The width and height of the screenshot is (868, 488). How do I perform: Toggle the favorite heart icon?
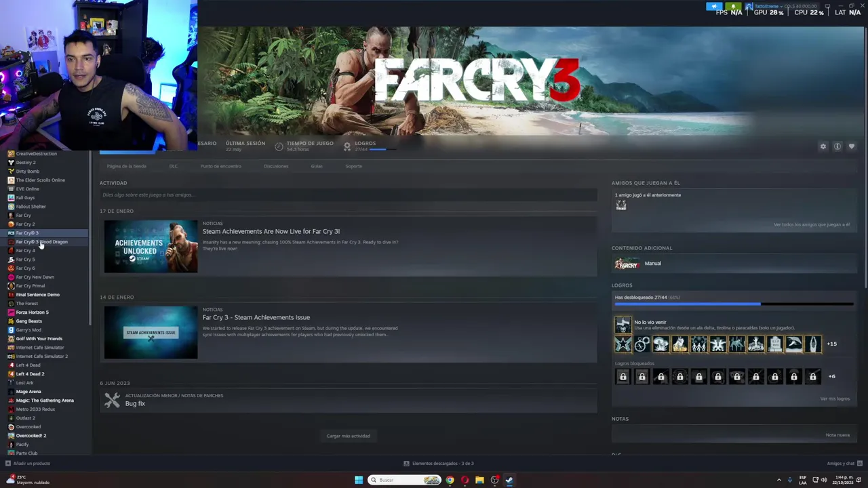pos(852,146)
